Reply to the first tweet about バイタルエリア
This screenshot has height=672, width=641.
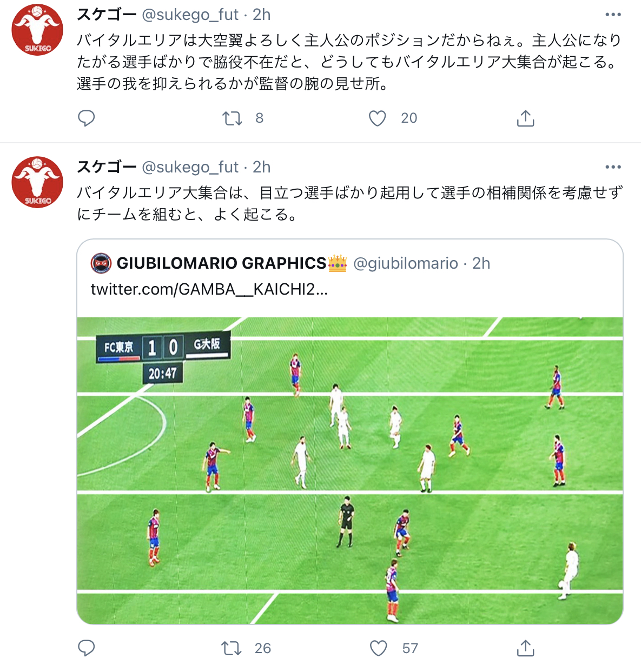click(x=87, y=118)
